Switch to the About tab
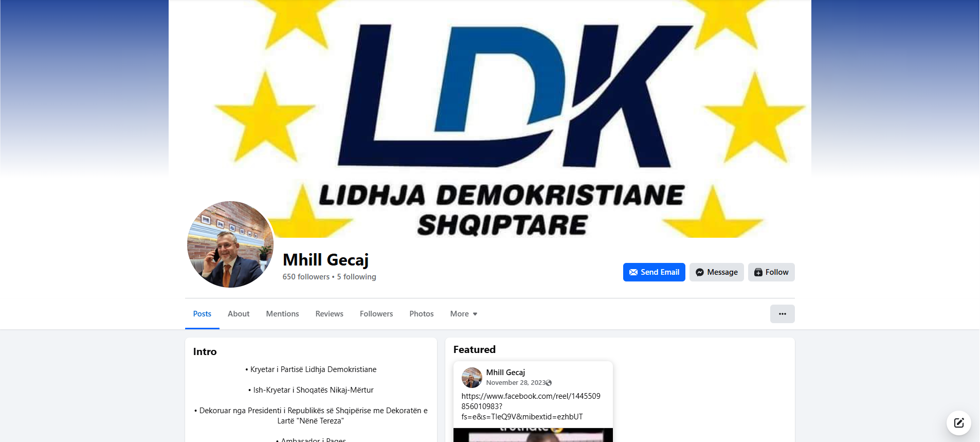The height and width of the screenshot is (442, 980). (x=239, y=314)
